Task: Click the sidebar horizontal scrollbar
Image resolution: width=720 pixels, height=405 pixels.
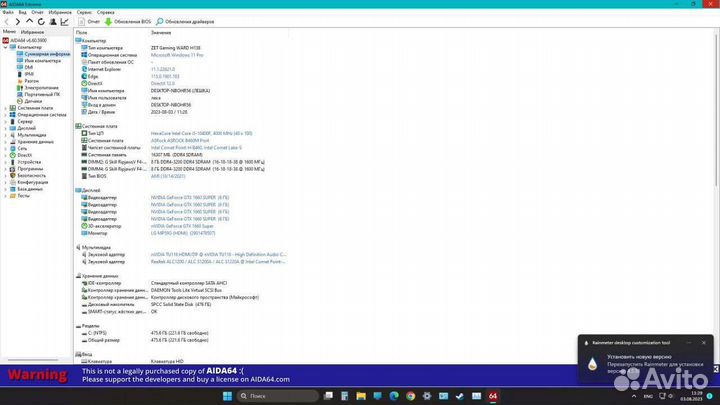Action: [33, 360]
